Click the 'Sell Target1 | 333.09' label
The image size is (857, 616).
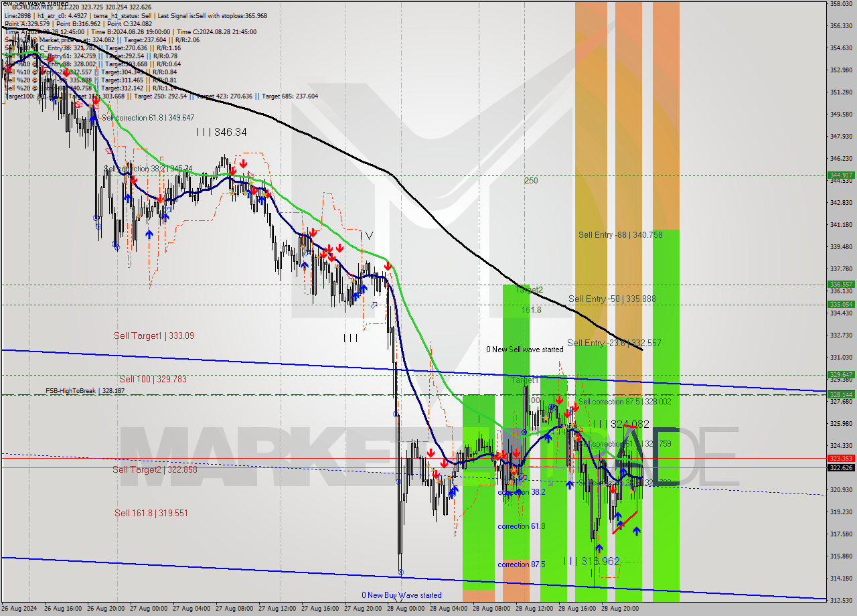click(x=154, y=335)
